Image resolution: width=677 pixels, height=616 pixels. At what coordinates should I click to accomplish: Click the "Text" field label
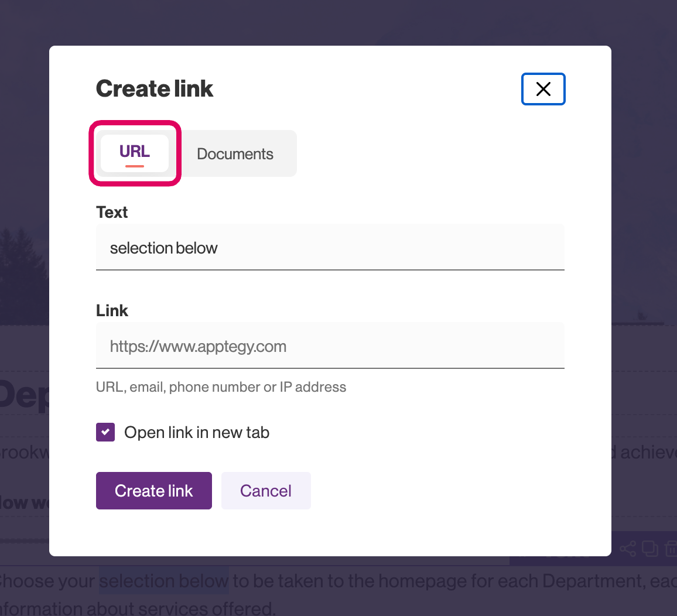point(112,213)
